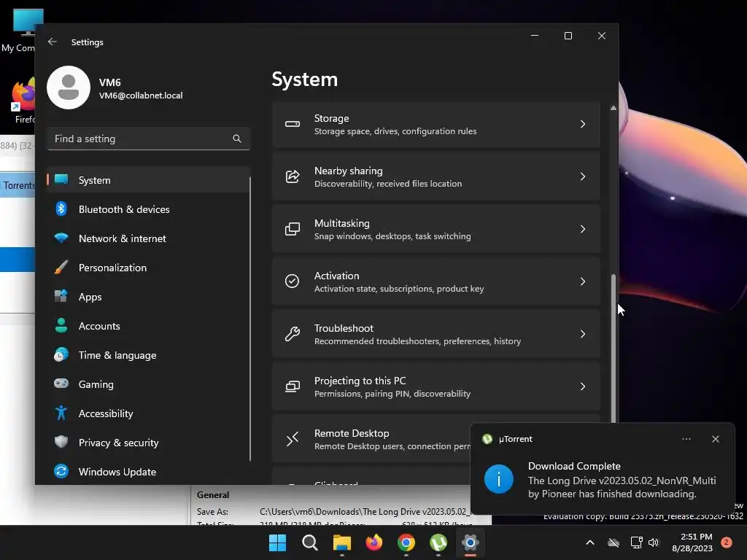
Task: Click the Privacy & security shield icon
Action: coord(61,443)
